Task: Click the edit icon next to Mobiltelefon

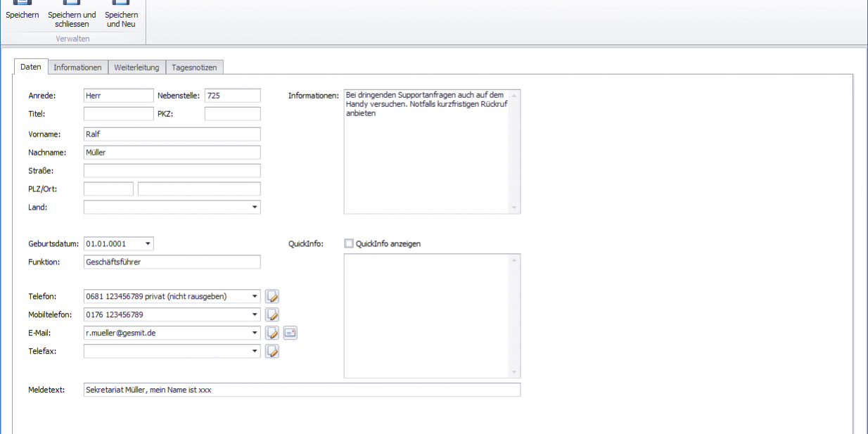Action: [272, 315]
